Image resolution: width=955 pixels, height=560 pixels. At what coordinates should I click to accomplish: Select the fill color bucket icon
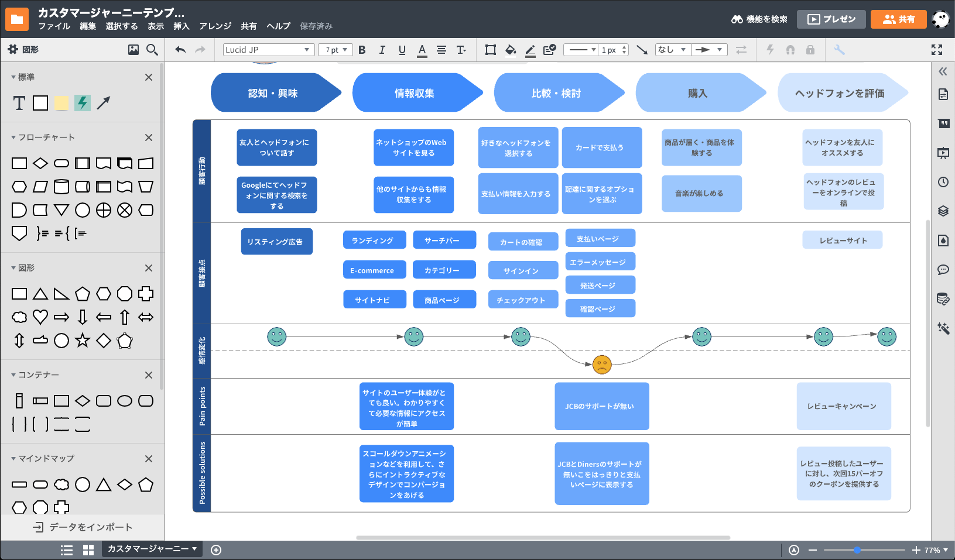click(511, 50)
